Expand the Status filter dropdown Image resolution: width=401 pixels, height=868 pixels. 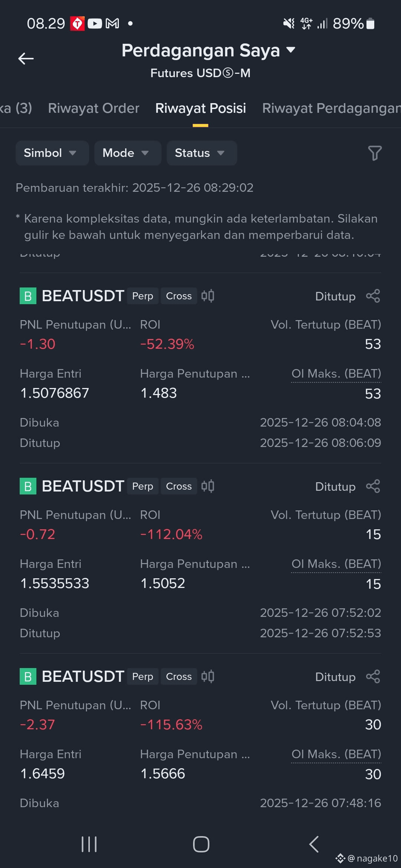[x=202, y=153]
